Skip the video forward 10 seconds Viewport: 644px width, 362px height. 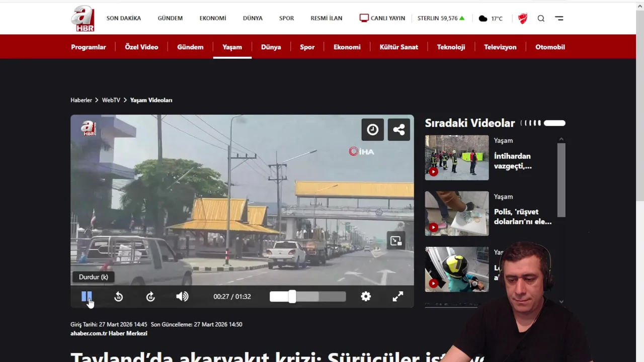(150, 297)
